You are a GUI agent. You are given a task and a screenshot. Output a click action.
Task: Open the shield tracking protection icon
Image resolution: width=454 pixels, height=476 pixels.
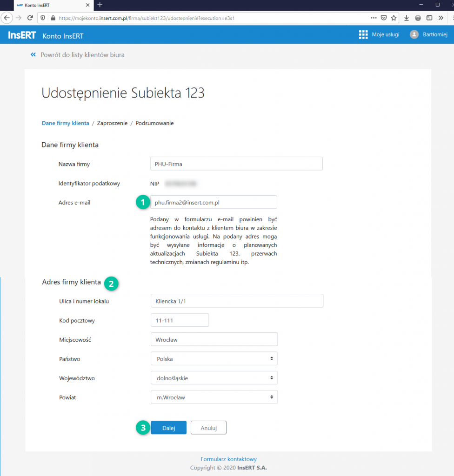43,18
